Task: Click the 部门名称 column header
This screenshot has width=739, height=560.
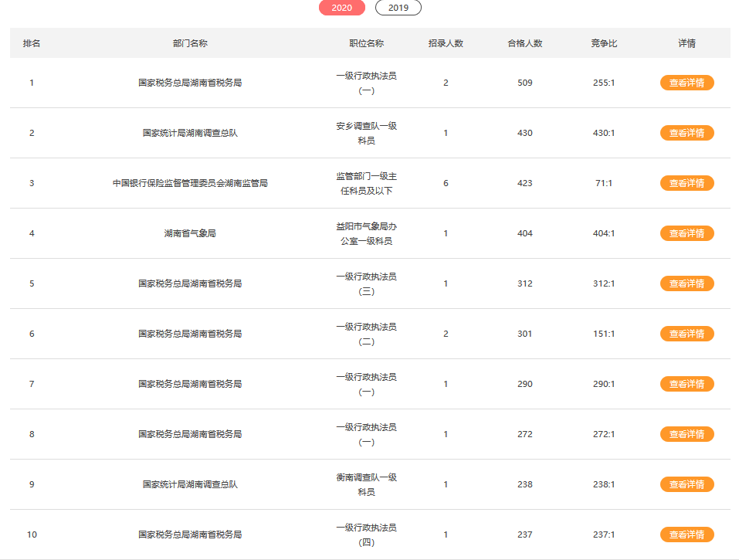Action: [190, 43]
